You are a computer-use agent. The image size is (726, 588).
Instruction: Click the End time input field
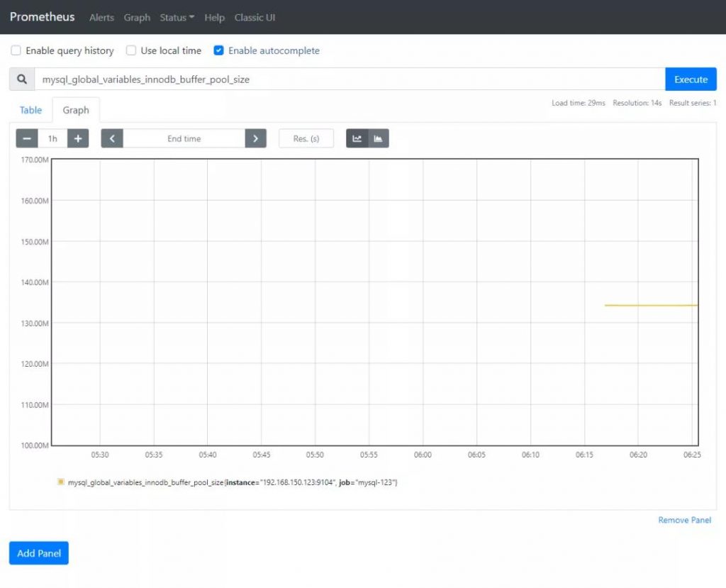pyautogui.click(x=184, y=138)
